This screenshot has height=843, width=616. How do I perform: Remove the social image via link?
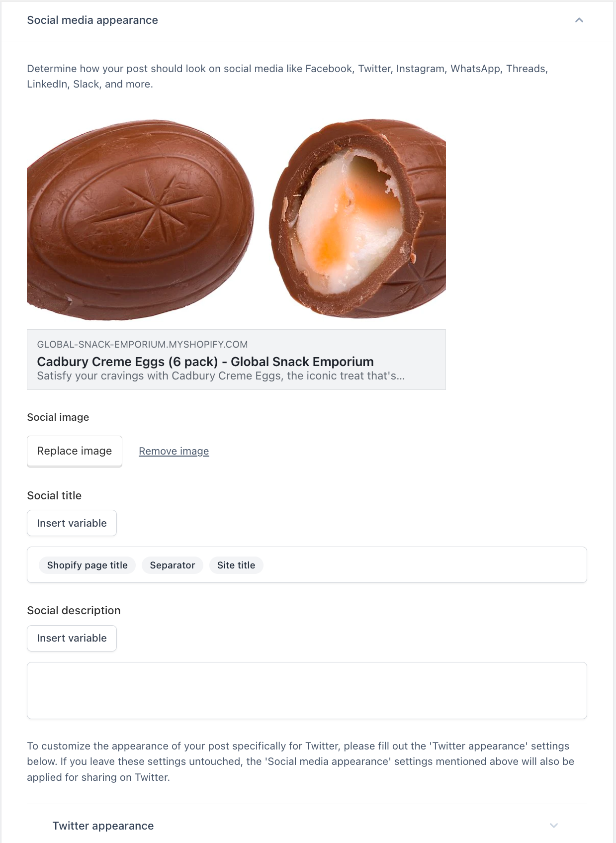pos(174,451)
